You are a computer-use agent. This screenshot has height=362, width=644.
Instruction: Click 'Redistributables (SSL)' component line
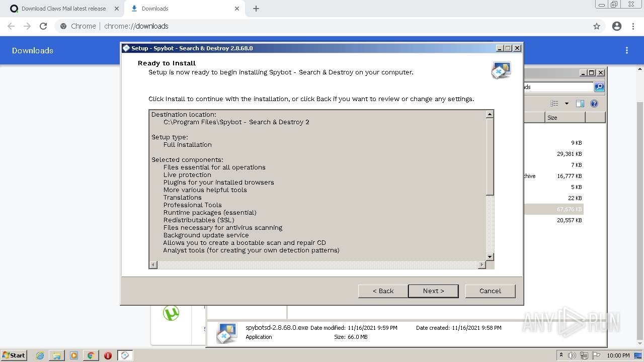click(x=199, y=220)
